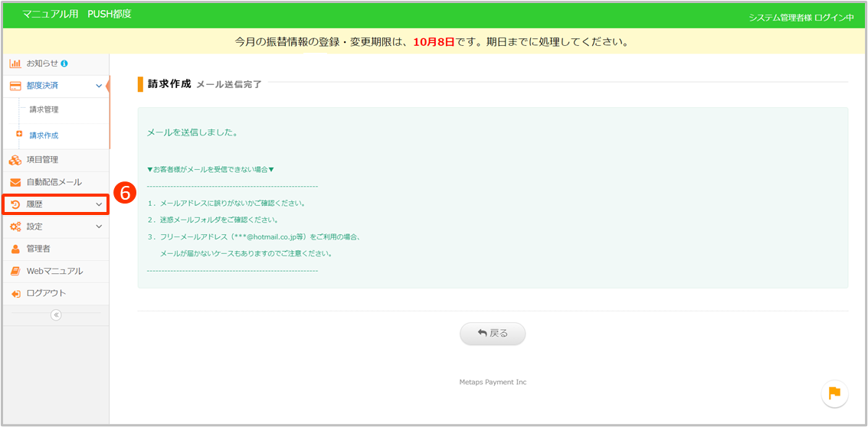868x427 pixels.
Task: Collapse the sidebar with double-arrow button
Action: click(x=56, y=315)
